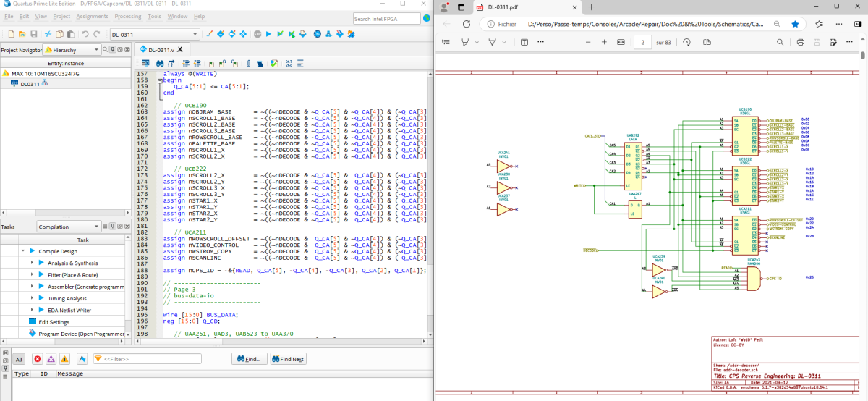Open the PDF table of contents icon

[446, 42]
